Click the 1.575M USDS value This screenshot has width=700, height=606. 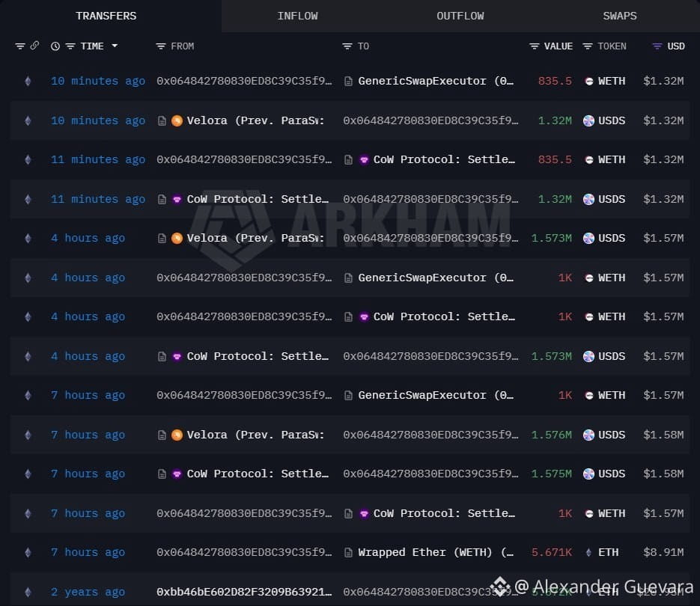(x=551, y=474)
